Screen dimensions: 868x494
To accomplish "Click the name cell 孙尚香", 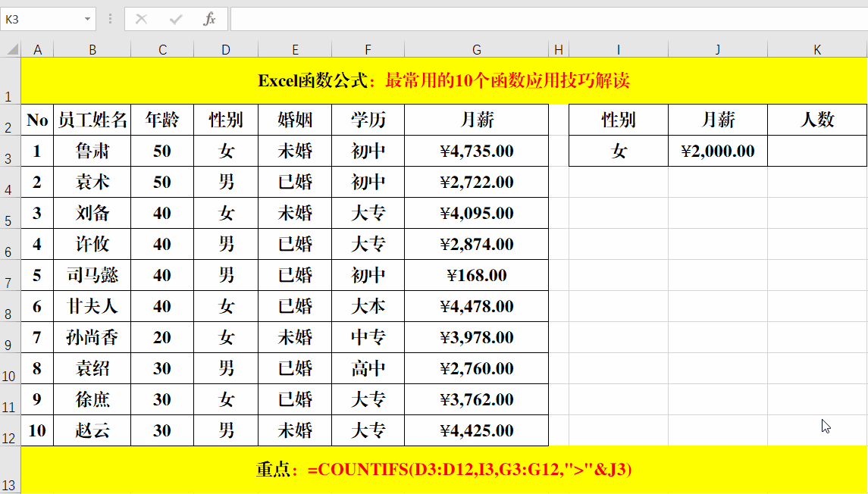I will coord(92,337).
